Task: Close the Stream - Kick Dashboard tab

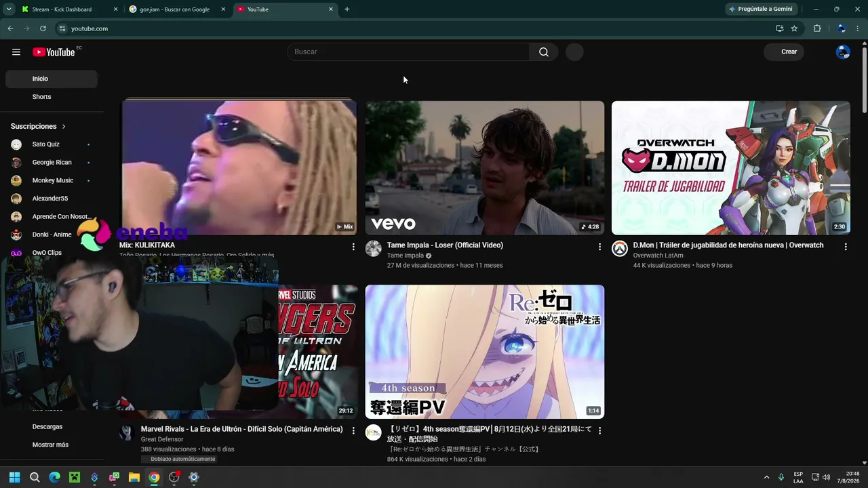Action: point(115,9)
